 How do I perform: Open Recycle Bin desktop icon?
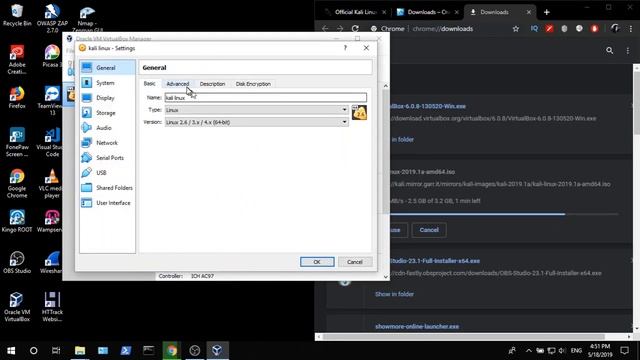[17, 16]
